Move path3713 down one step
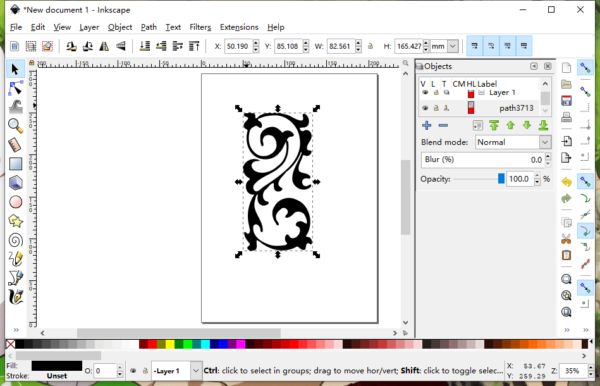 (x=527, y=125)
